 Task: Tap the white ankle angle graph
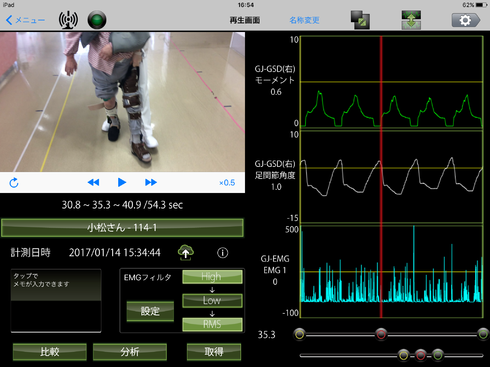392,177
